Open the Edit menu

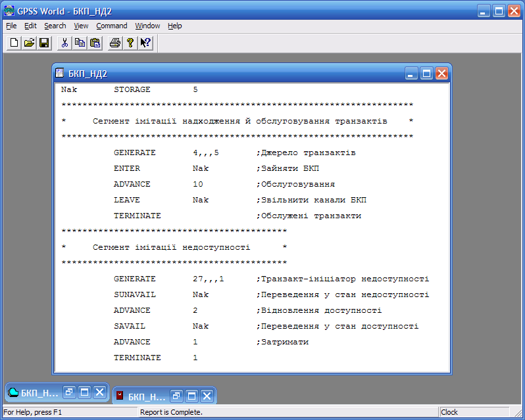pos(30,26)
